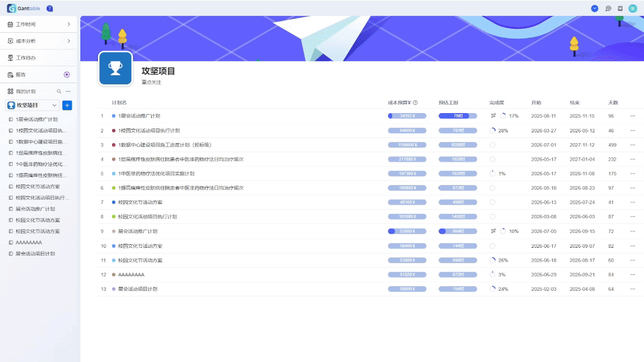Click the Ganttable logo icon
The width and height of the screenshot is (644, 362).
[11, 8]
